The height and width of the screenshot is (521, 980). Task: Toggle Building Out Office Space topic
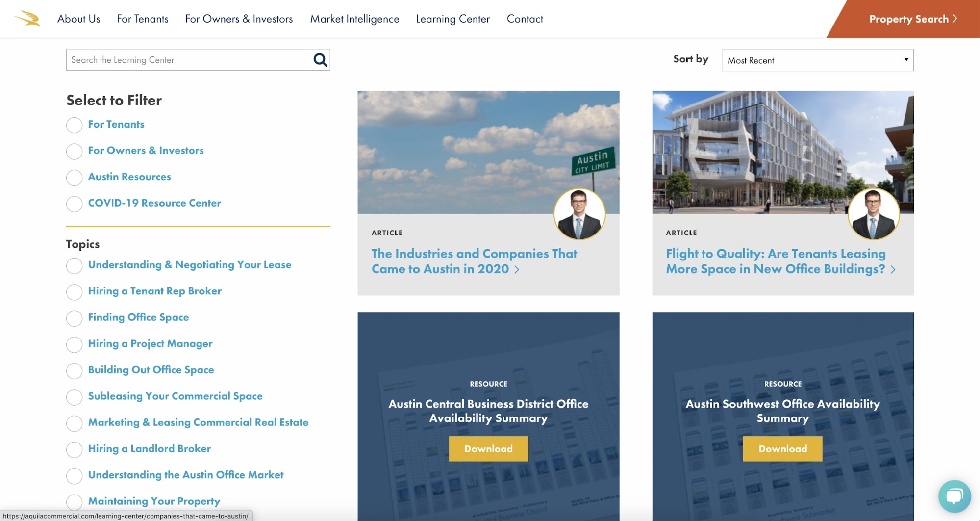pos(74,371)
